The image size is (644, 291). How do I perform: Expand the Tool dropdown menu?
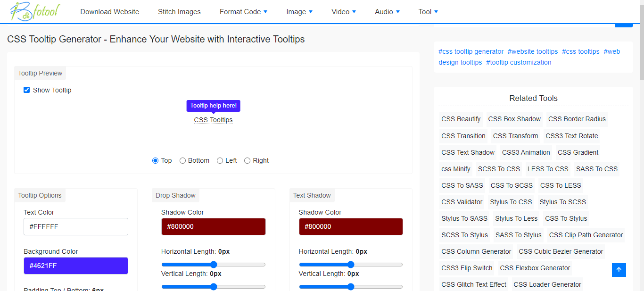coord(428,11)
